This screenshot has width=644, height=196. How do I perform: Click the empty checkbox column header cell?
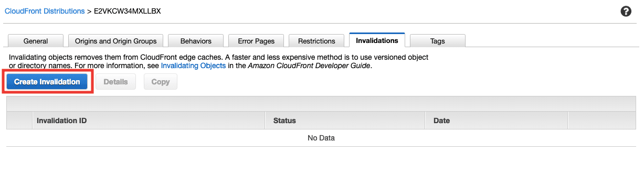[19, 121]
